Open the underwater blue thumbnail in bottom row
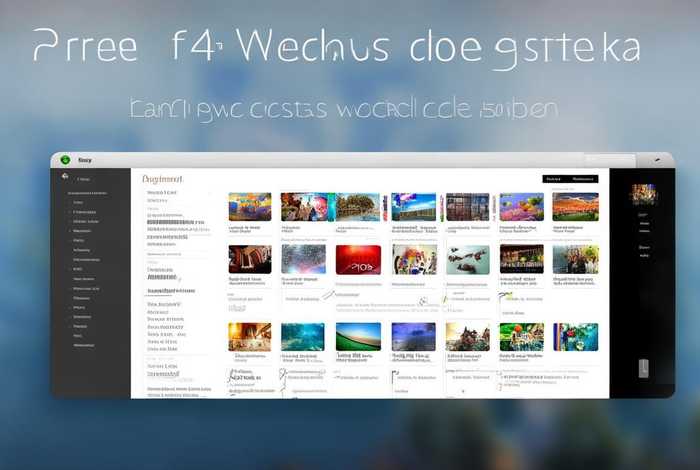 pos(302,336)
